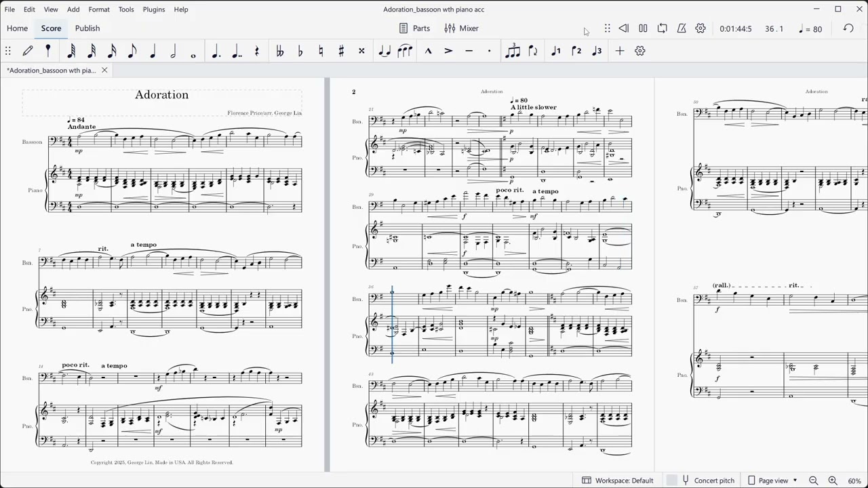Choose the 64th note duration
The image size is (868, 488).
[x=71, y=51]
